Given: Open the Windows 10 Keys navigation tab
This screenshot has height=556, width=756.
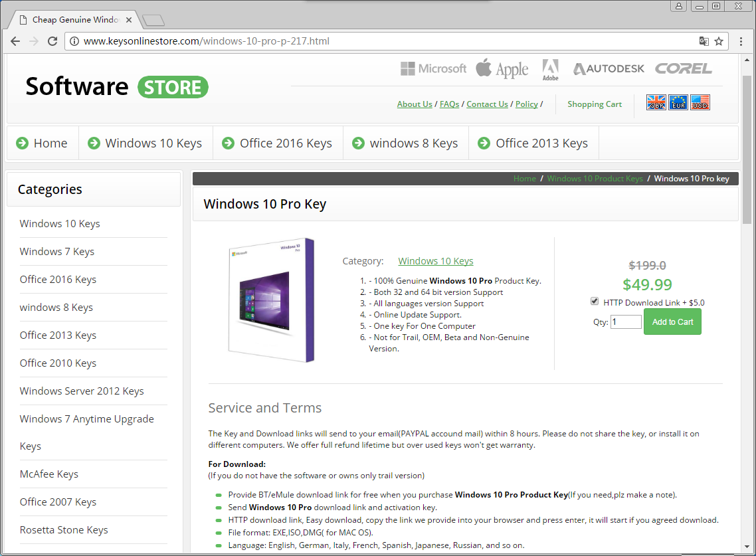Looking at the screenshot, I should (x=145, y=143).
